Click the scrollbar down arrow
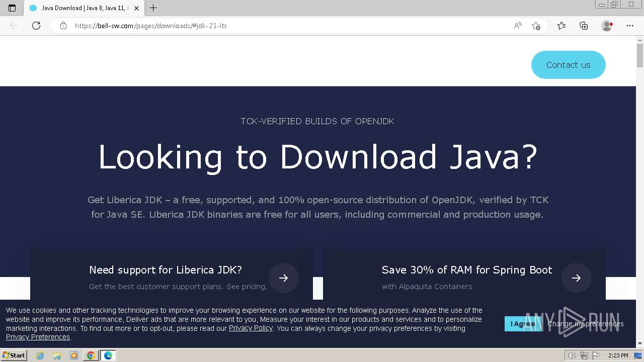The width and height of the screenshot is (644, 362). [640, 344]
